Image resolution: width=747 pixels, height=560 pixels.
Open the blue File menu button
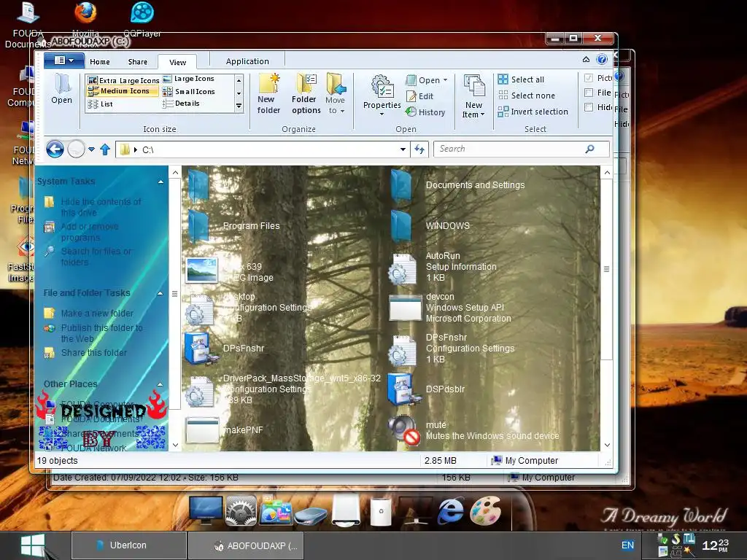pyautogui.click(x=64, y=61)
